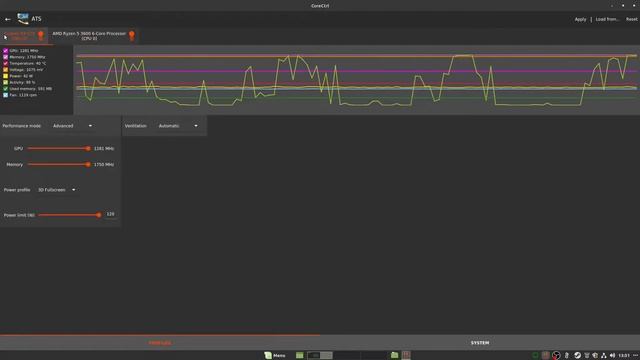
Task: Click the CoreCtl window icon in the taskbar
Action: [406, 355]
